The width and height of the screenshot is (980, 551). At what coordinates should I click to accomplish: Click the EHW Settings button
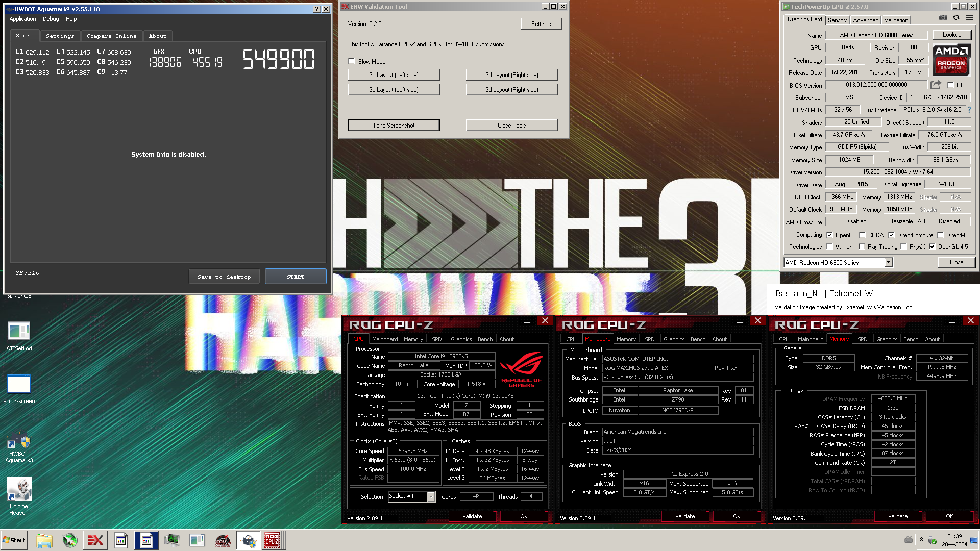tap(541, 24)
